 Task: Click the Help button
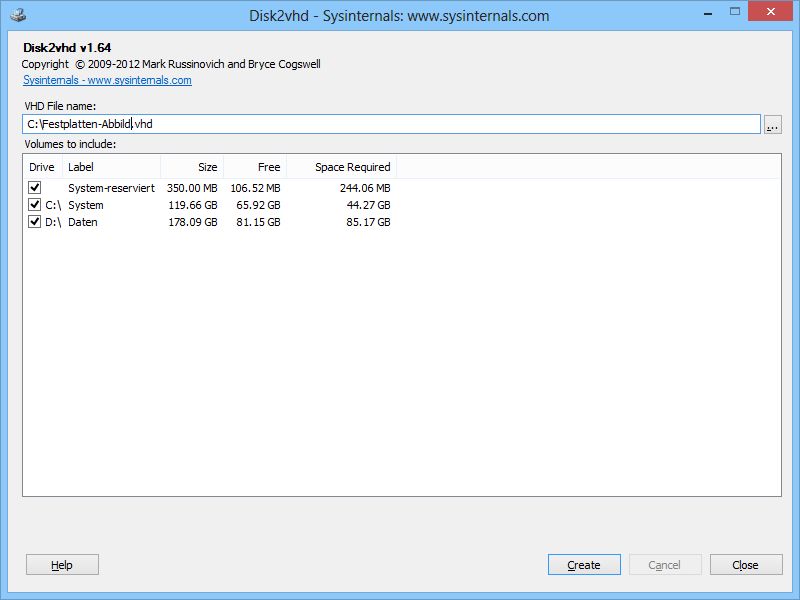[x=62, y=565]
